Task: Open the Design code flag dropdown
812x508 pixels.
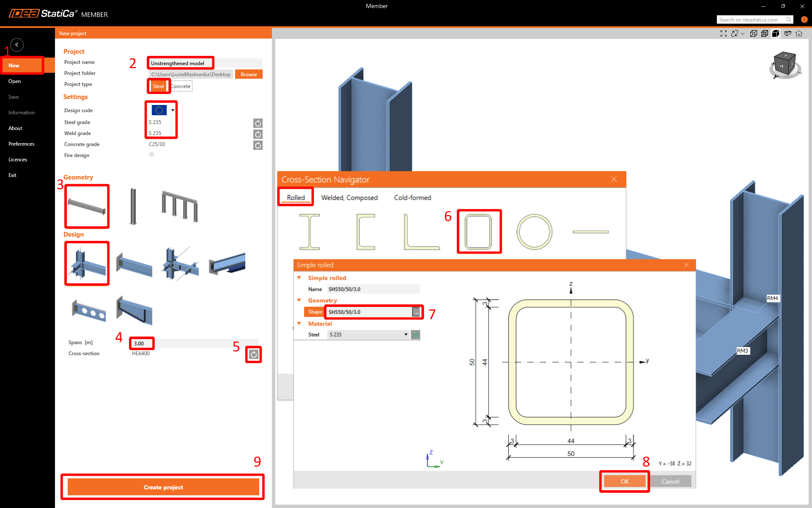Action: (x=173, y=110)
